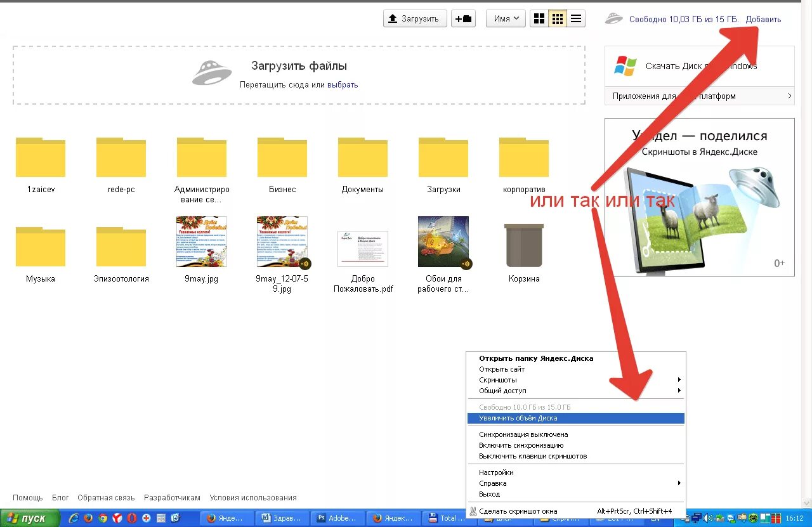Screen dimensions: 812x527
Task: Open the Корзина trash bin
Action: pos(524,245)
